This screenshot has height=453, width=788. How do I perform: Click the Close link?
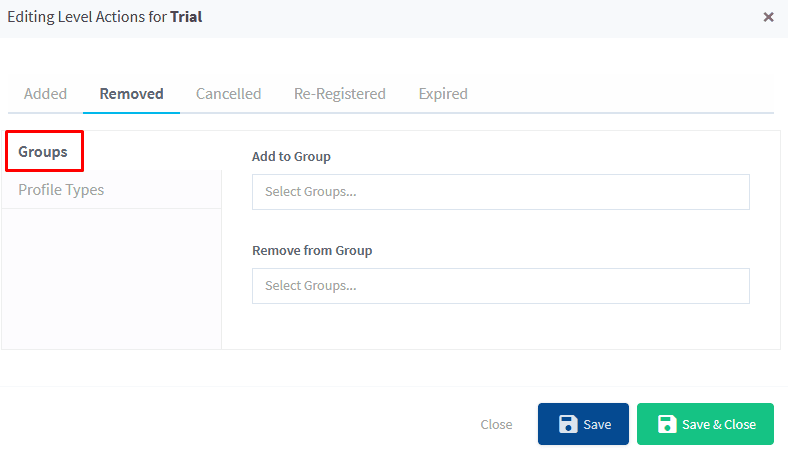coord(496,424)
